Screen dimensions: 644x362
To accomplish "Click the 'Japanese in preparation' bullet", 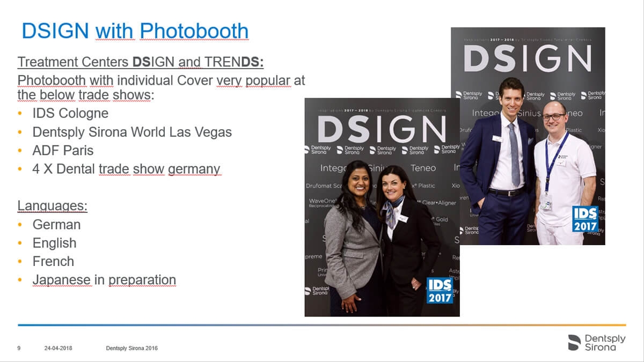I will click(104, 279).
